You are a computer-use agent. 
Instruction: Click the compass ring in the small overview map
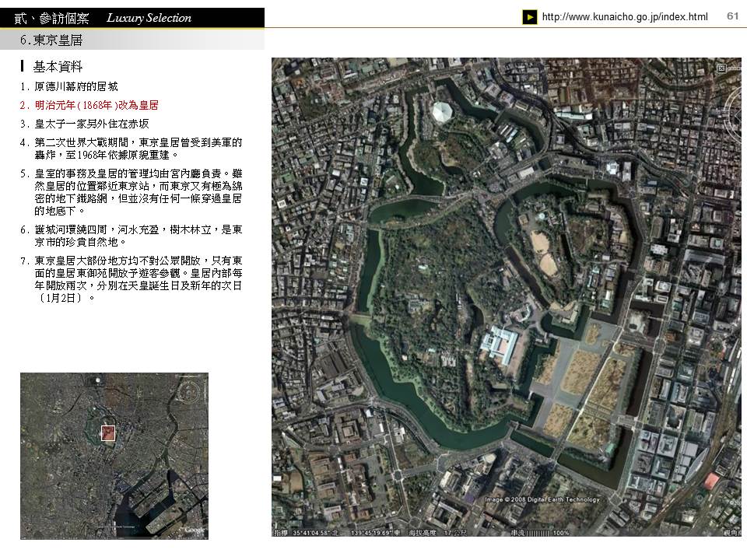tap(188, 392)
